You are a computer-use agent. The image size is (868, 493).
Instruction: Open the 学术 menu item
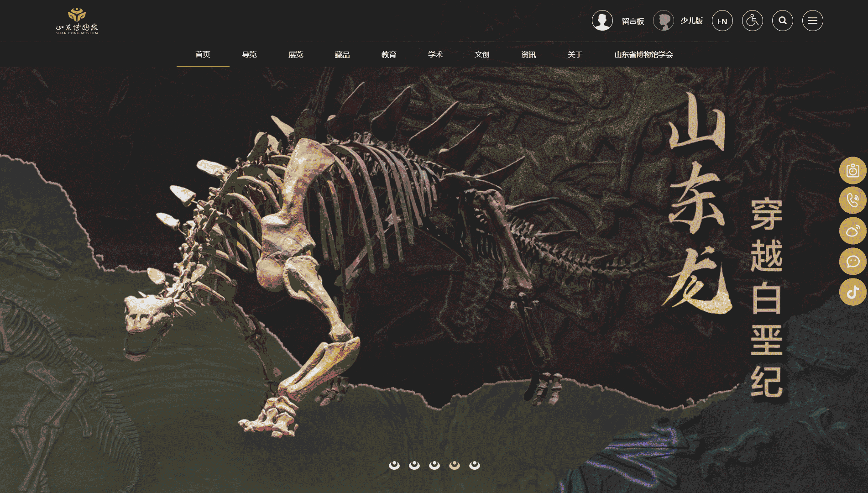pos(436,55)
